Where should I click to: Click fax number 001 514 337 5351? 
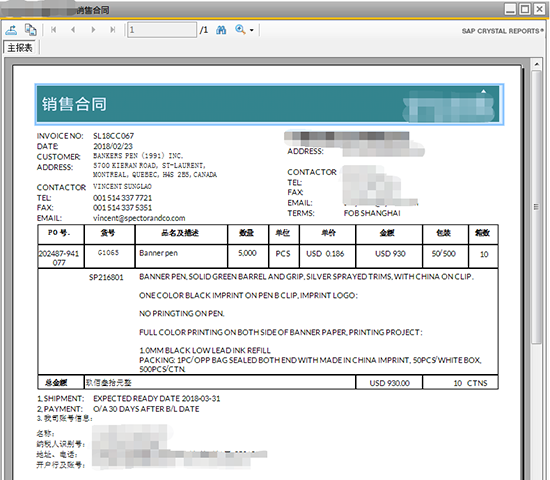pos(122,208)
